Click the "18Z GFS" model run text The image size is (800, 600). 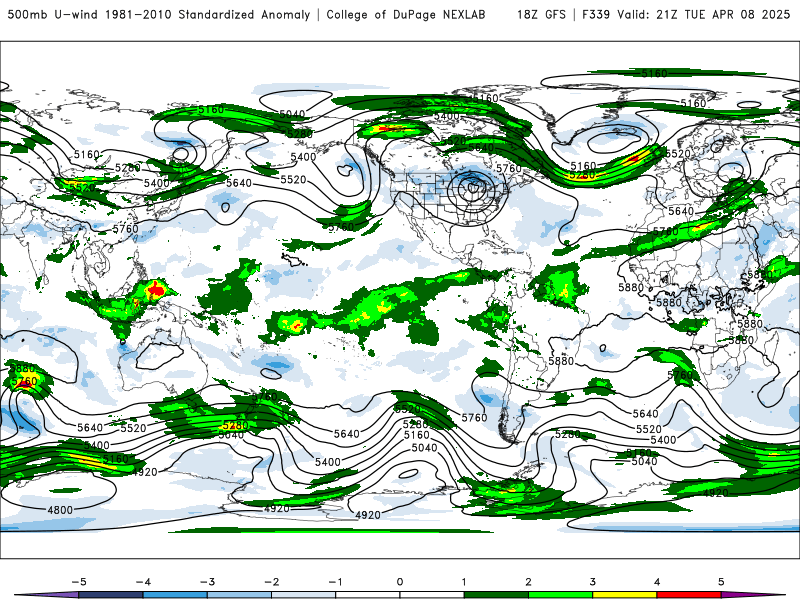click(x=541, y=15)
